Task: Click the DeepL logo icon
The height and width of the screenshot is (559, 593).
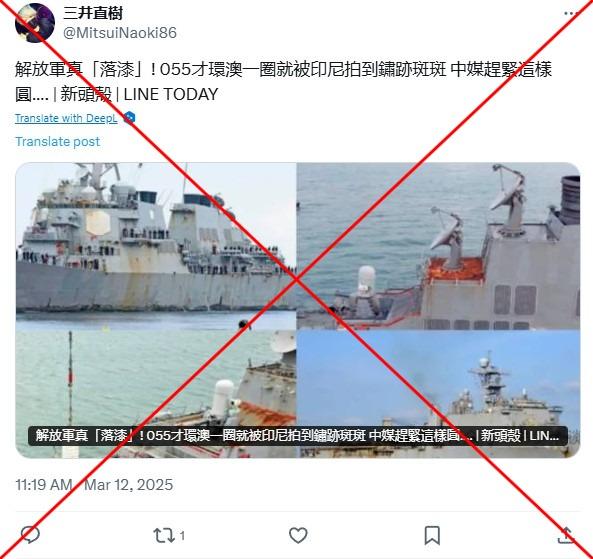Action: pos(129,118)
